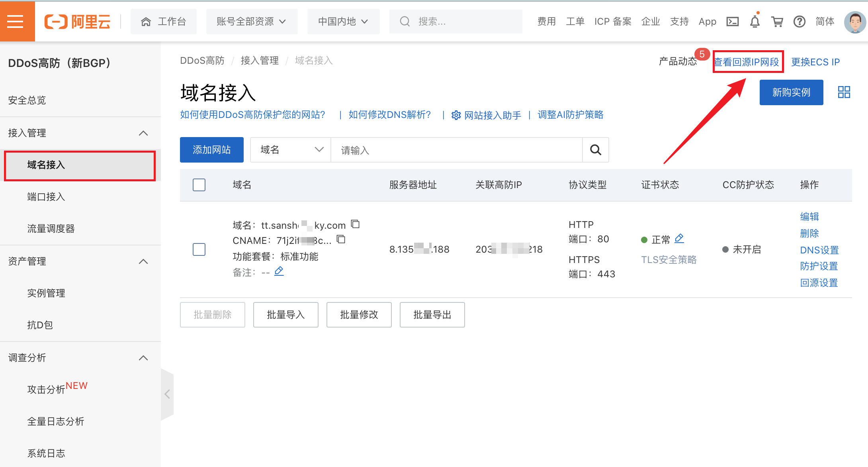Go to 实例管理 sidebar item
This screenshot has width=868, height=467.
coord(46,293)
